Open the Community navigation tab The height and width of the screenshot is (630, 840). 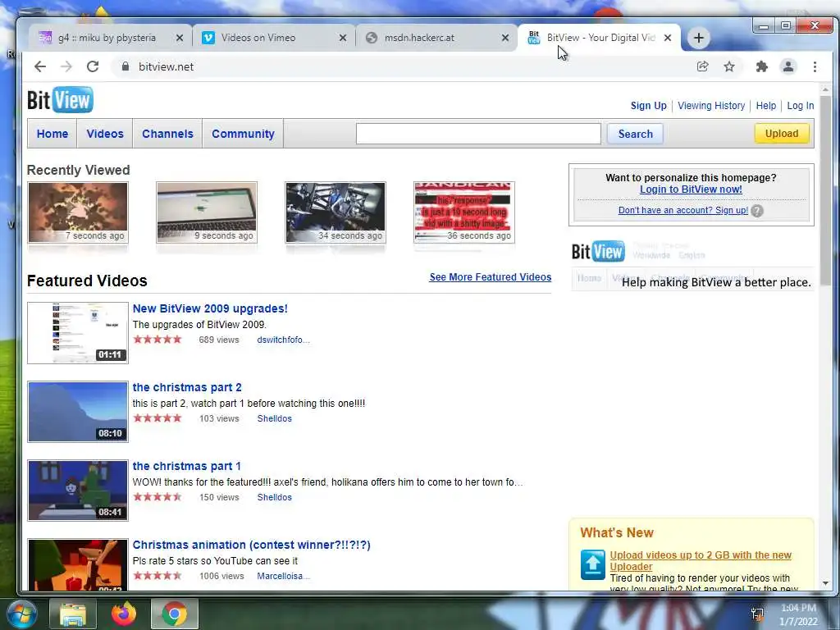pos(243,134)
